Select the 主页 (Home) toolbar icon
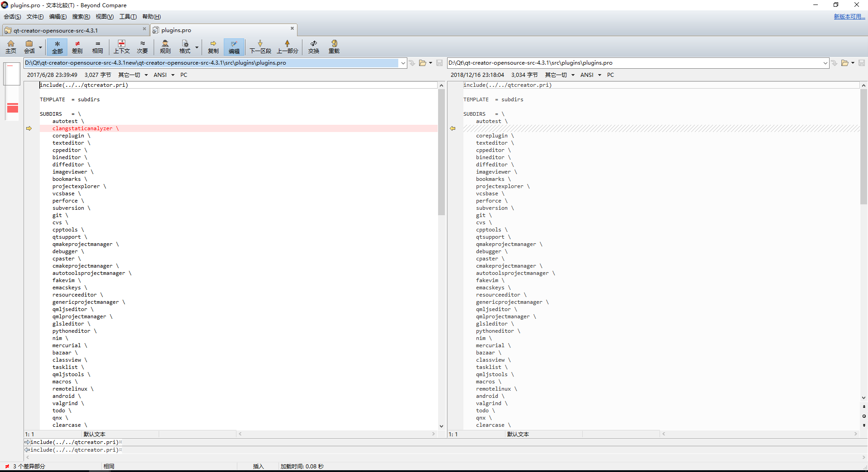This screenshot has height=472, width=868. [11, 47]
